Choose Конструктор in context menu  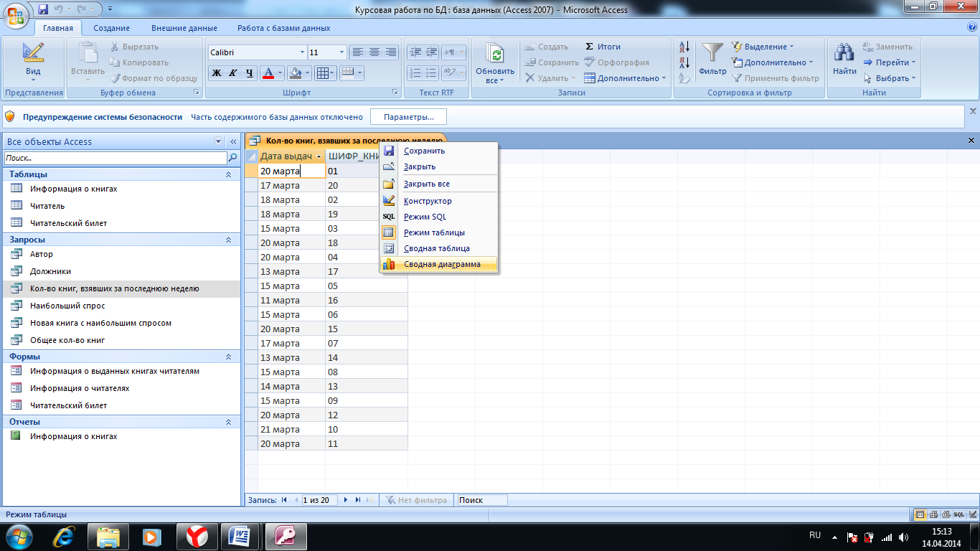(439, 201)
